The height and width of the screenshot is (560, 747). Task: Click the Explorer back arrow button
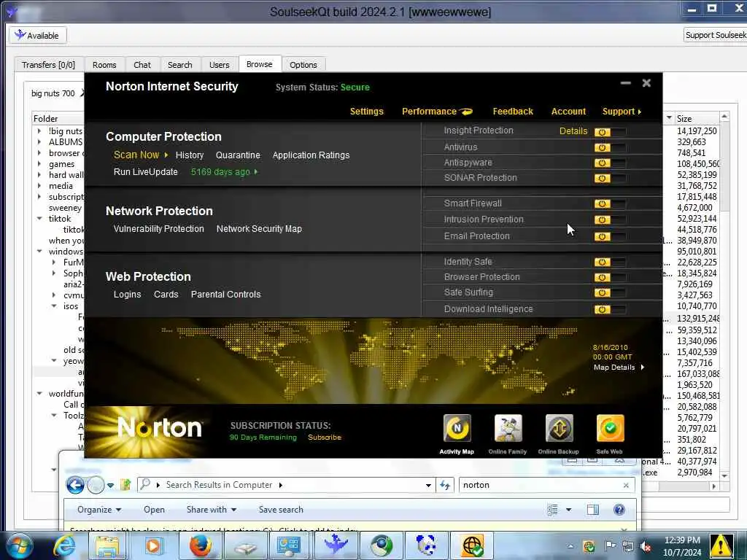tap(75, 485)
